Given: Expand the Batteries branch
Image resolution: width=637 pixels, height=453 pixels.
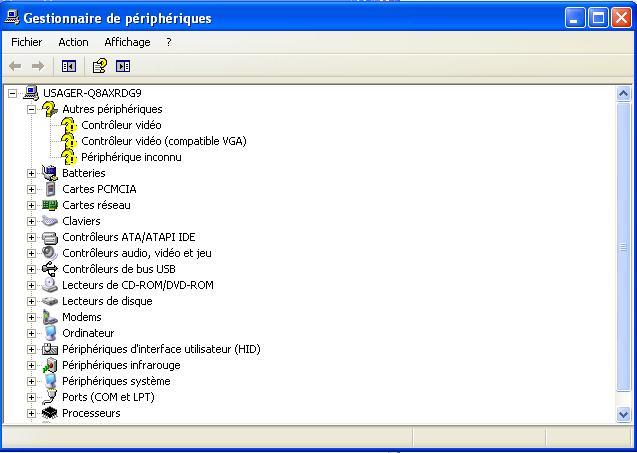Looking at the screenshot, I should 31,173.
